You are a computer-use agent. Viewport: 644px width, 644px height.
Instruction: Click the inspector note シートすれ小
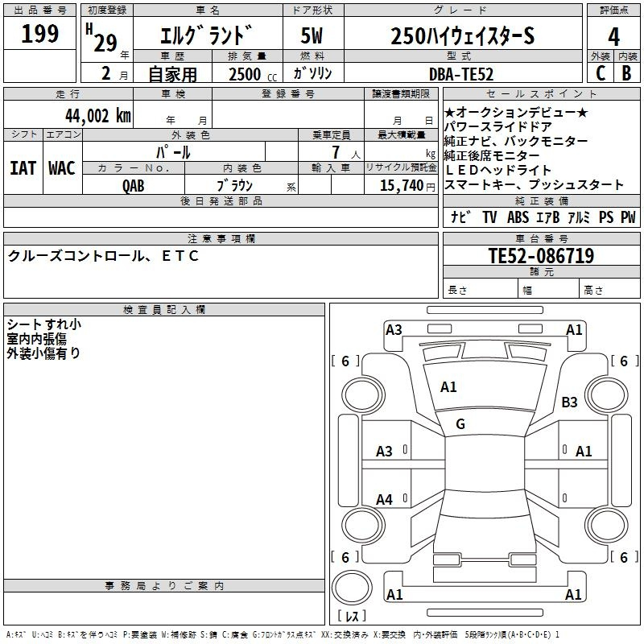tap(44, 324)
